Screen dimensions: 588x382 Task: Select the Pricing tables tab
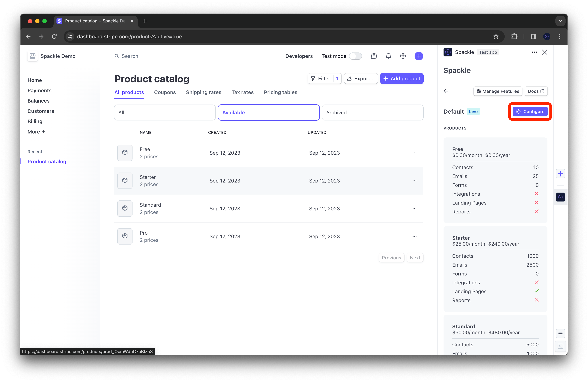click(280, 92)
